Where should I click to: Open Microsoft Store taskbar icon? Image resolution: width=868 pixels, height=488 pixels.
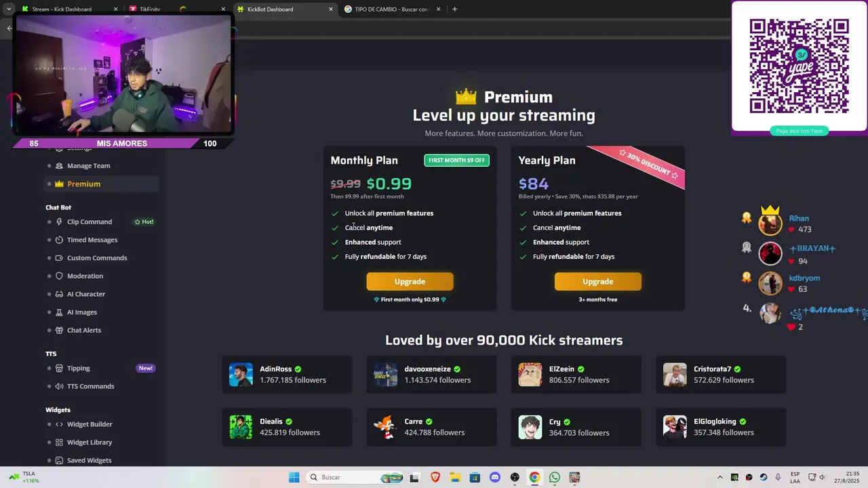click(475, 477)
